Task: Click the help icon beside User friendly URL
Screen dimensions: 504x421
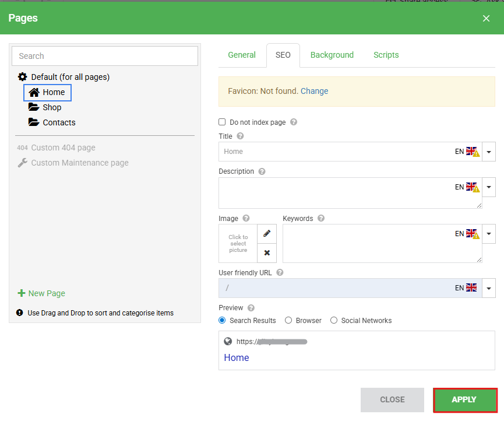Action: click(280, 273)
